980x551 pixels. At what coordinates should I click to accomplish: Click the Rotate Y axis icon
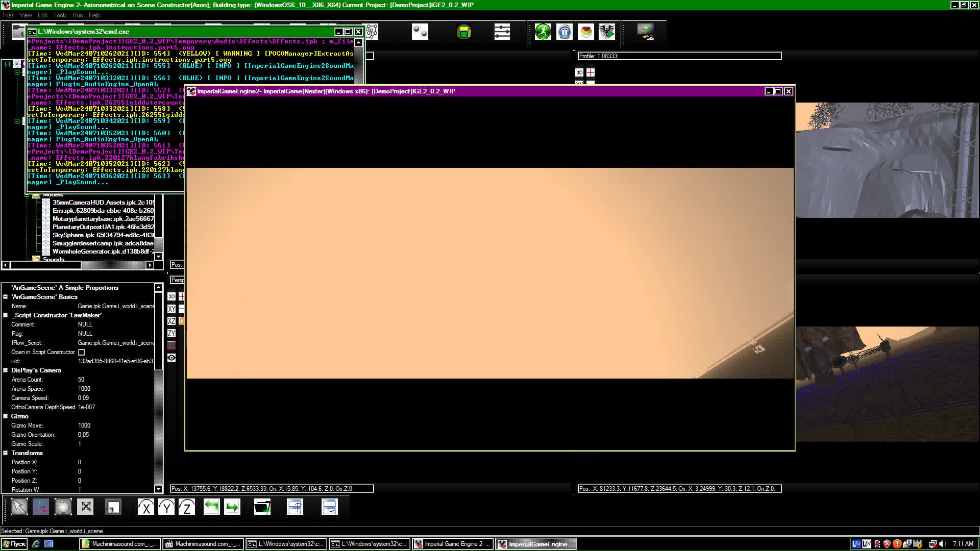(x=166, y=507)
